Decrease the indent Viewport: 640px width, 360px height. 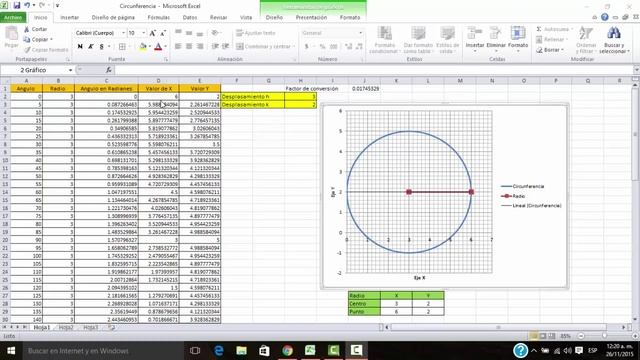pyautogui.click(x=215, y=47)
